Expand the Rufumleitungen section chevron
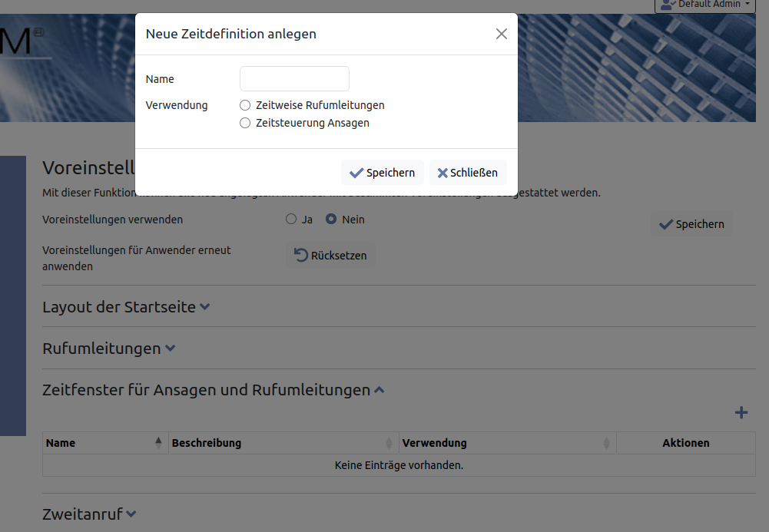Image resolution: width=769 pixels, height=532 pixels. point(171,349)
